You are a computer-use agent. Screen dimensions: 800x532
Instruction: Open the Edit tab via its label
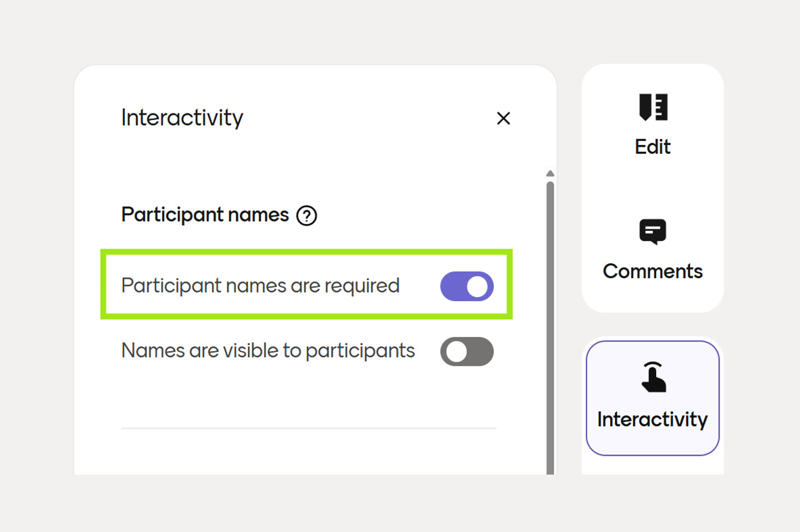point(653,147)
